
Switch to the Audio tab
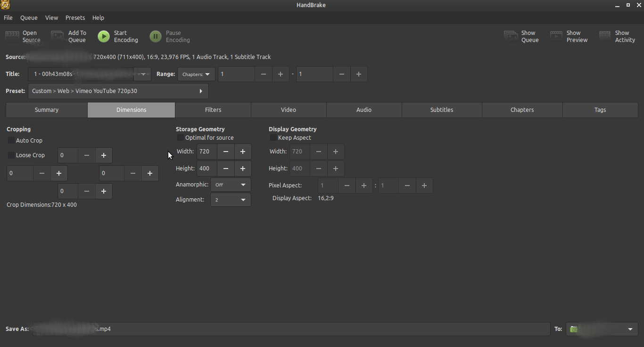coord(364,110)
